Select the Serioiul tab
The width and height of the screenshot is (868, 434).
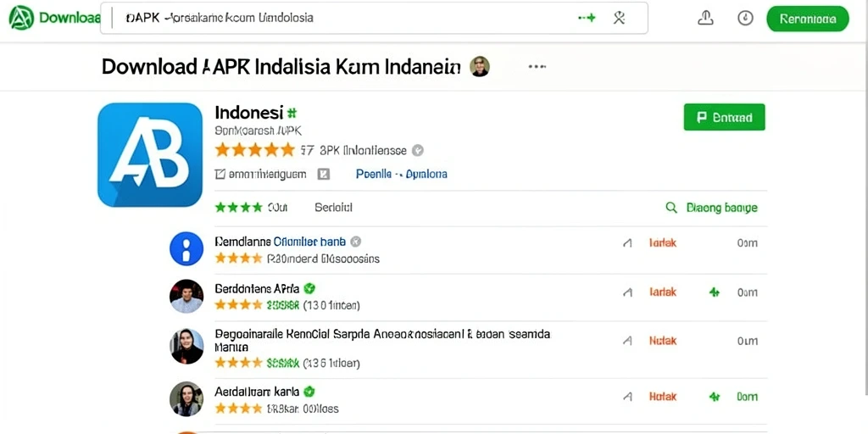[333, 208]
